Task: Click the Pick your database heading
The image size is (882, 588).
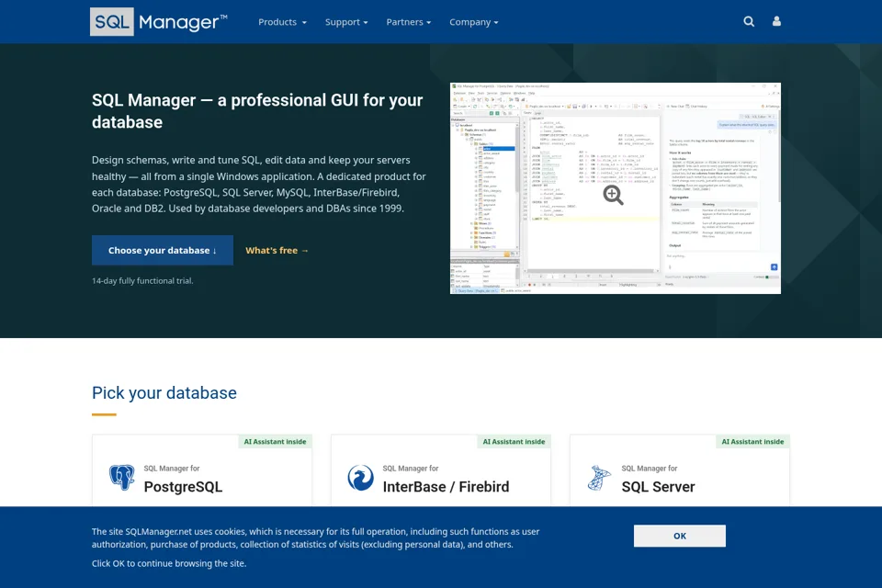Action: click(x=164, y=392)
